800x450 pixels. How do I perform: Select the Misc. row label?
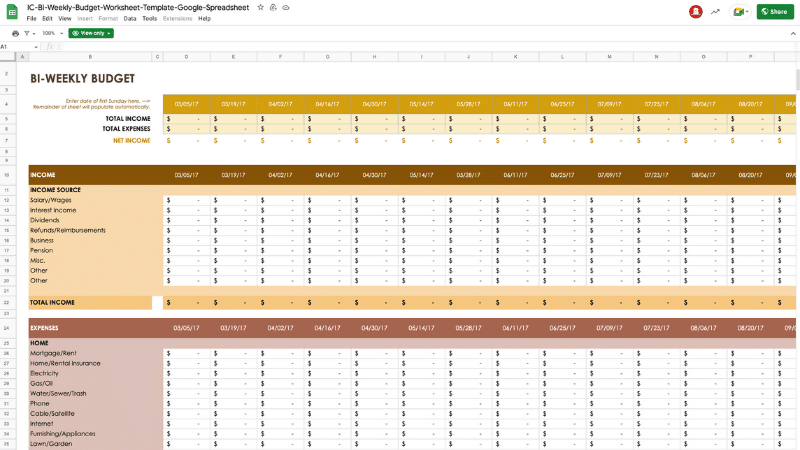point(37,261)
